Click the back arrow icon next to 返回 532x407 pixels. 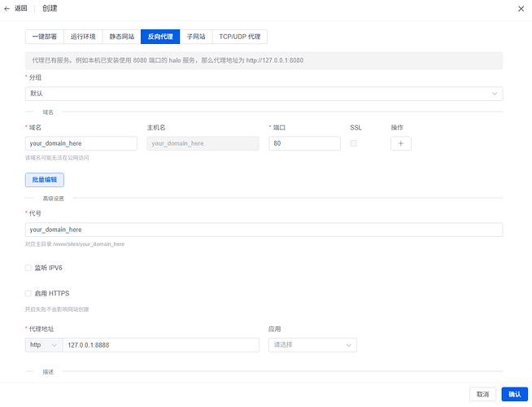[7, 8]
